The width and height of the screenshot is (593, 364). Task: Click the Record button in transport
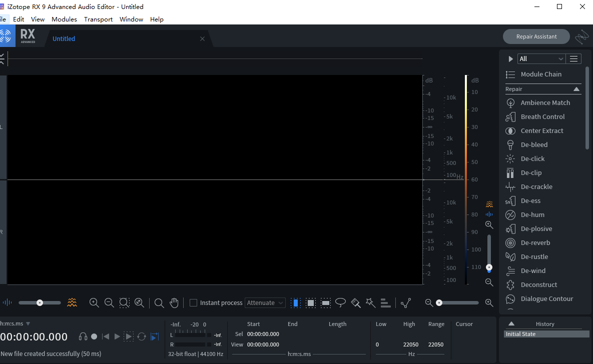94,336
